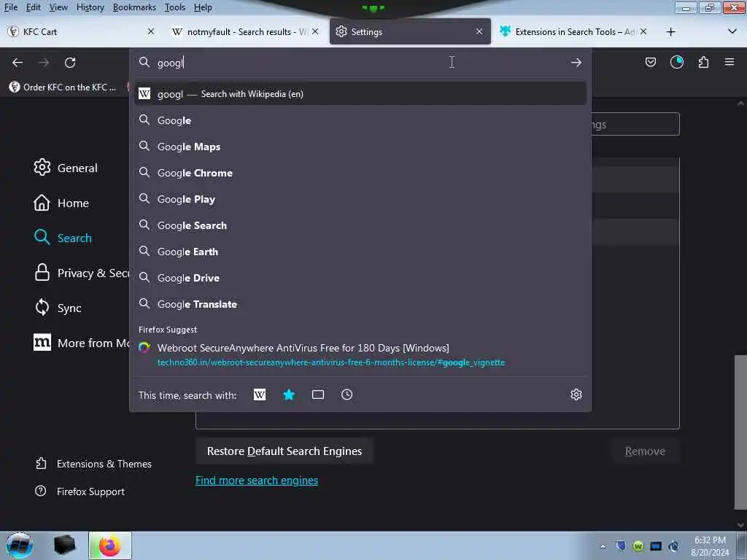
Task: Select the 'Google Drive' suggestion
Action: [x=360, y=278]
